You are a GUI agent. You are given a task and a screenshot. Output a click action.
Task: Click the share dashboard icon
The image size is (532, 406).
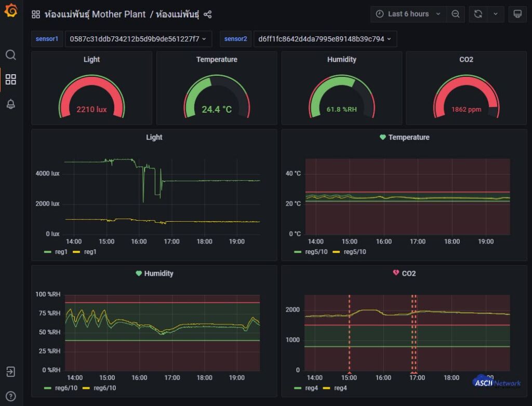pos(207,15)
